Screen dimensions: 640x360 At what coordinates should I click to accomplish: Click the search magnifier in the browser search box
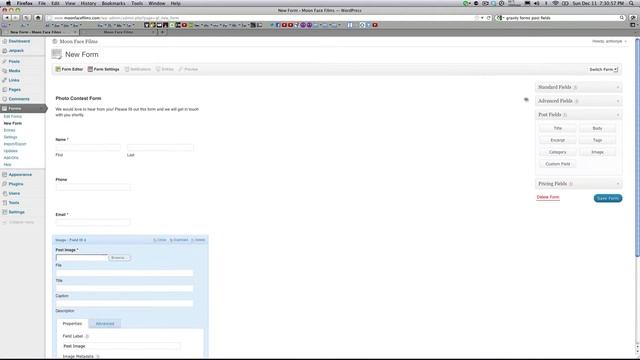coord(622,18)
